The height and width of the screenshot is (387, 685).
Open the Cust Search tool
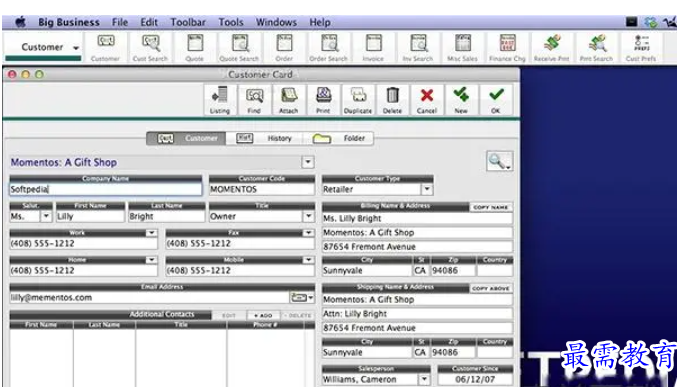click(150, 48)
